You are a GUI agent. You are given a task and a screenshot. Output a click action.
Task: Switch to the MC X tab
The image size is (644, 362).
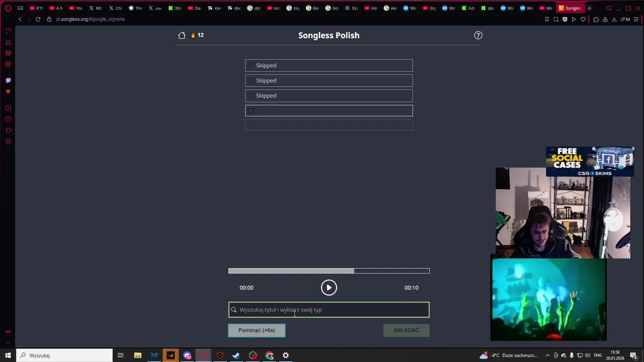(x=95, y=8)
